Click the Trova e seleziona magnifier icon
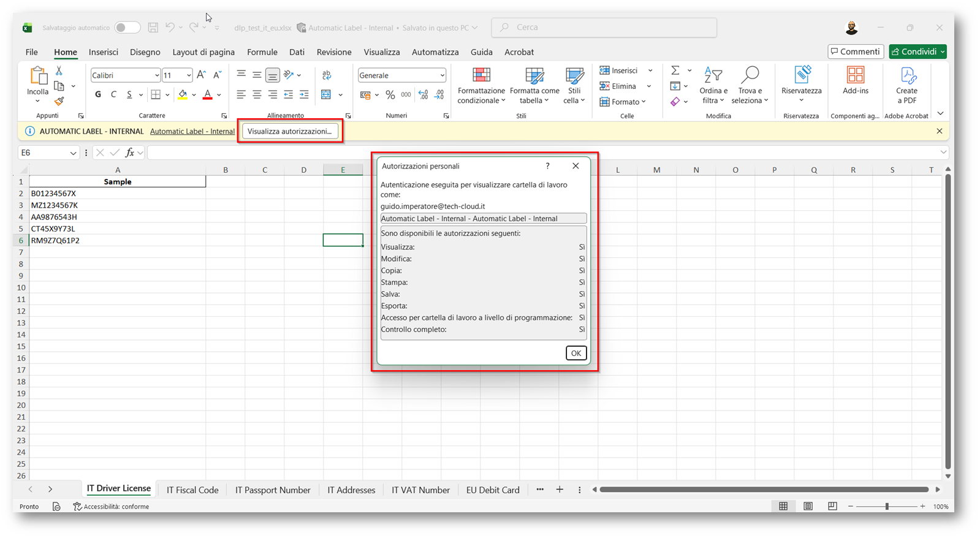This screenshot has width=980, height=538. point(750,76)
